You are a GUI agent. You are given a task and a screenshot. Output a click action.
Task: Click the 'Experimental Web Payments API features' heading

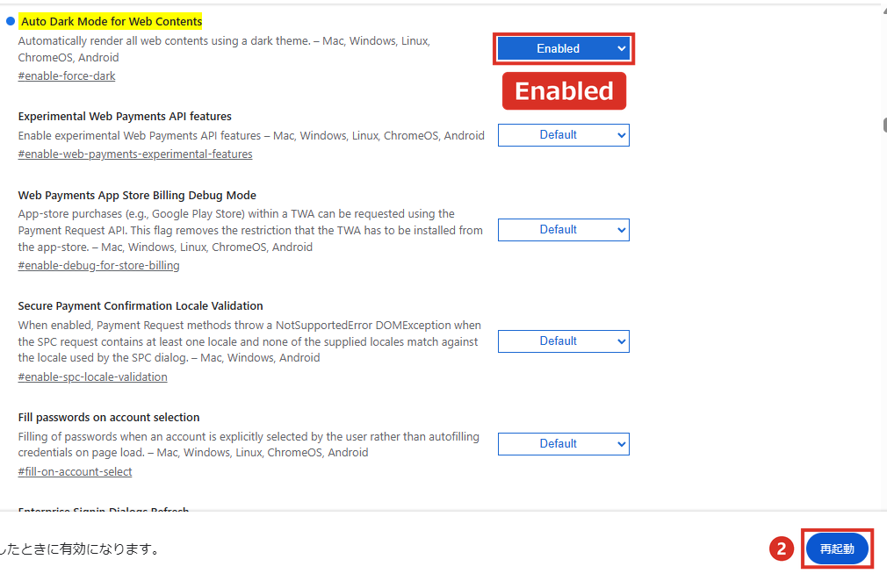[125, 117]
